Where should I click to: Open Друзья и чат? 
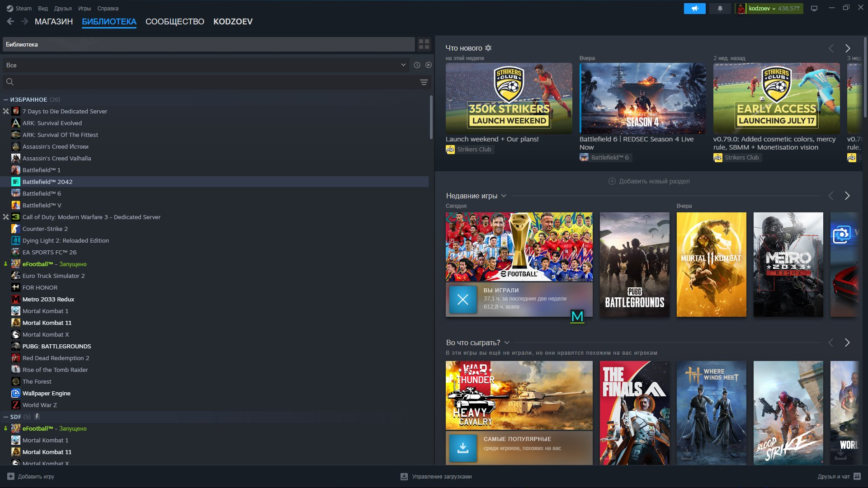click(x=839, y=476)
